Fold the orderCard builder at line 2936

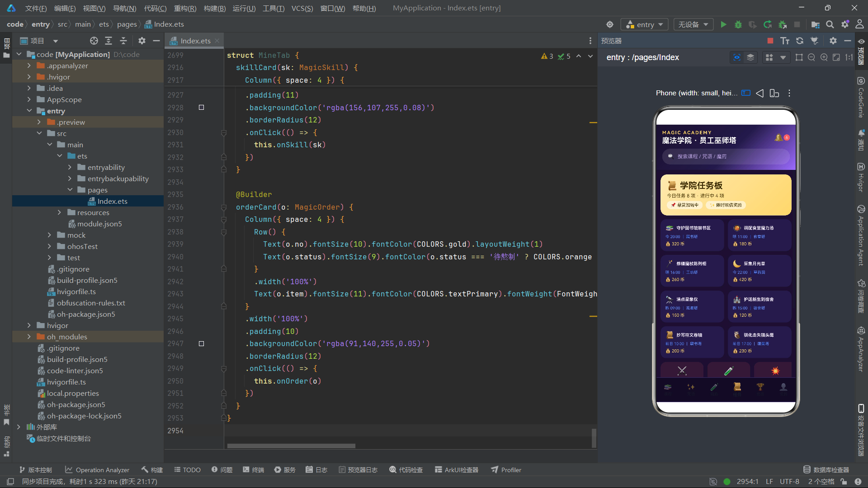tap(224, 207)
